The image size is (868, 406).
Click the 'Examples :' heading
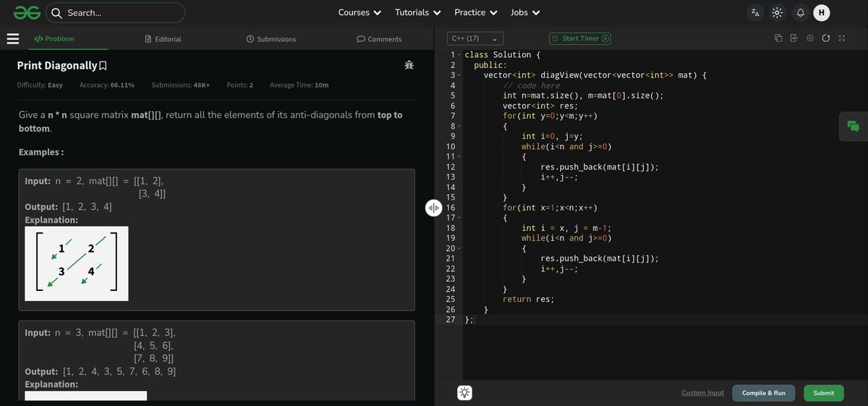tap(41, 153)
